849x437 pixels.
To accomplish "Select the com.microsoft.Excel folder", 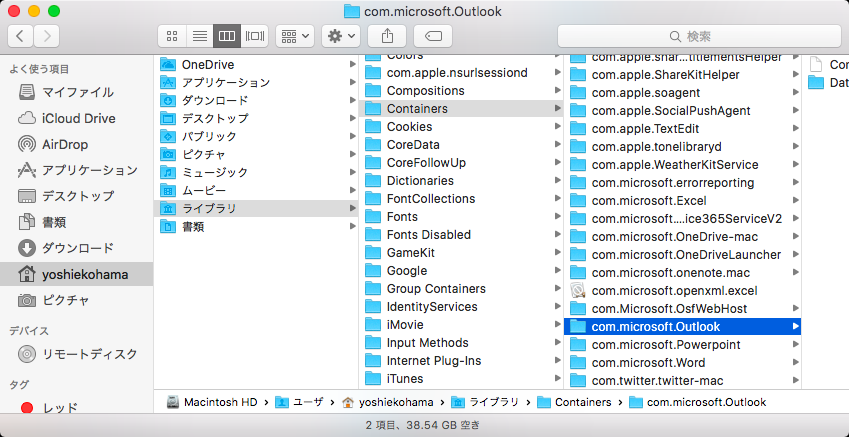I will [x=682, y=201].
